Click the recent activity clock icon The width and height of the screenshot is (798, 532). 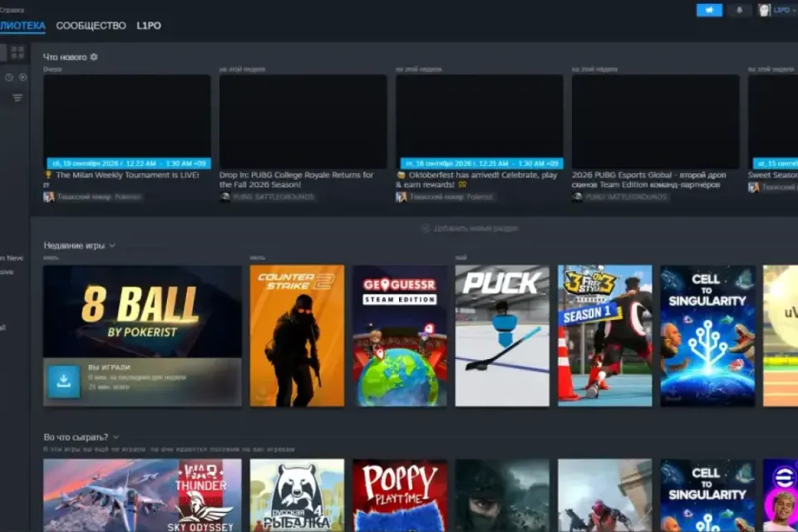pos(9,77)
